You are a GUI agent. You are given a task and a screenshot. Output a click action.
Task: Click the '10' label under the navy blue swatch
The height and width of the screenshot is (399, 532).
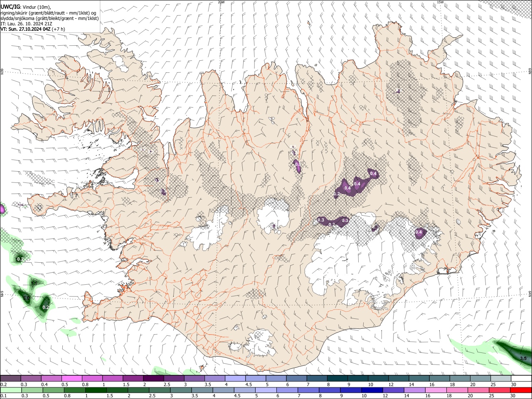pyautogui.click(x=364, y=396)
